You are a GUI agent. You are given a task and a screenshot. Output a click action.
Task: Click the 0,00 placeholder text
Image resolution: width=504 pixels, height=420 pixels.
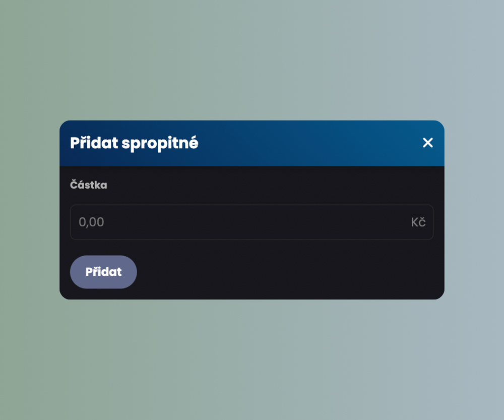point(92,222)
